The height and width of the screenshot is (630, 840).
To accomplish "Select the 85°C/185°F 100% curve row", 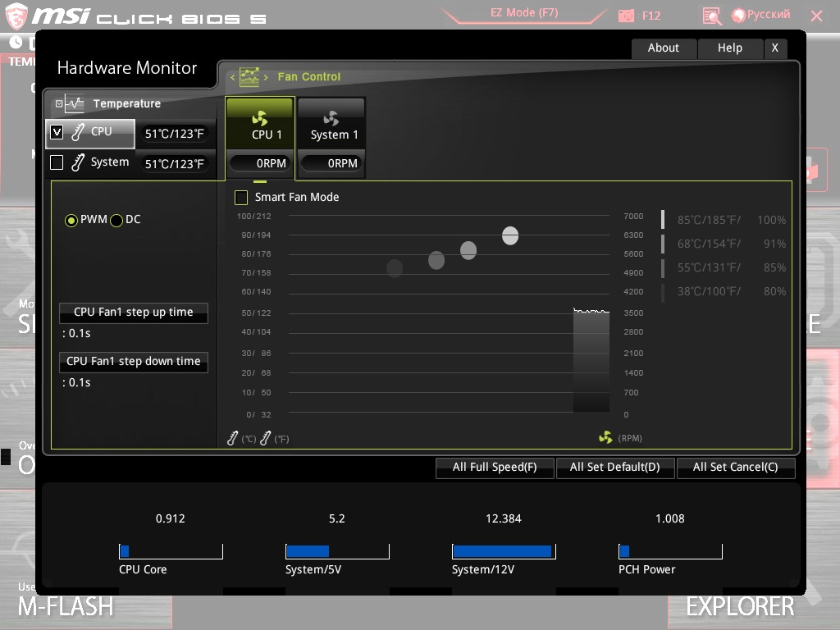I will click(724, 220).
